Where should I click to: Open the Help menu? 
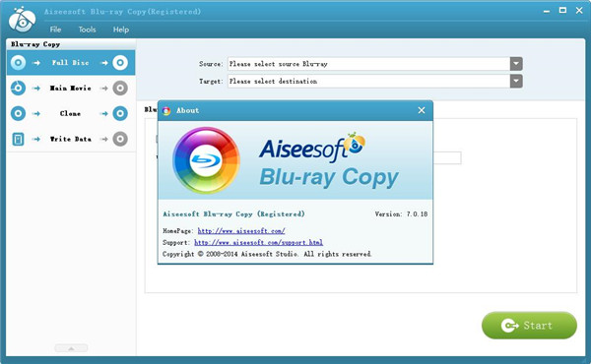[121, 30]
